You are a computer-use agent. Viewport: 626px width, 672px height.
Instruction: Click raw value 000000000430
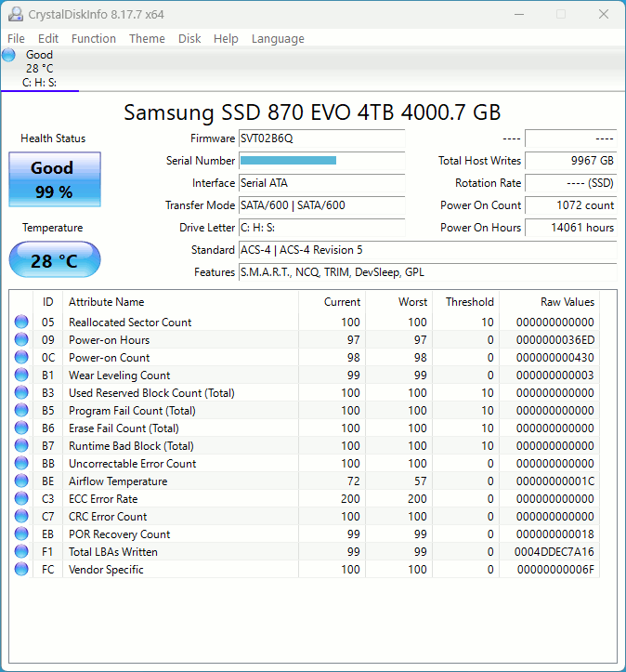(554, 358)
